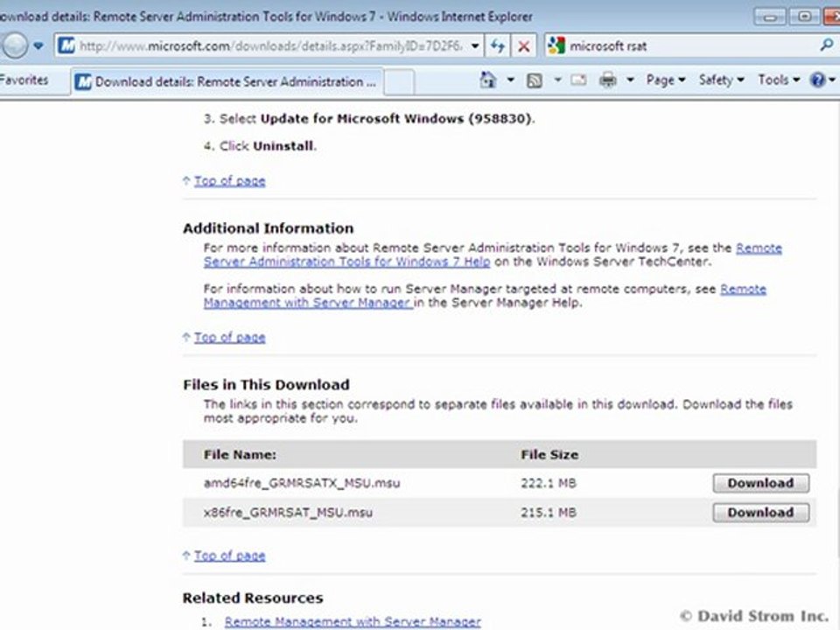Open Remote Server Administration Tools for Windows 7 Help link
The image size is (840, 630).
click(x=346, y=262)
